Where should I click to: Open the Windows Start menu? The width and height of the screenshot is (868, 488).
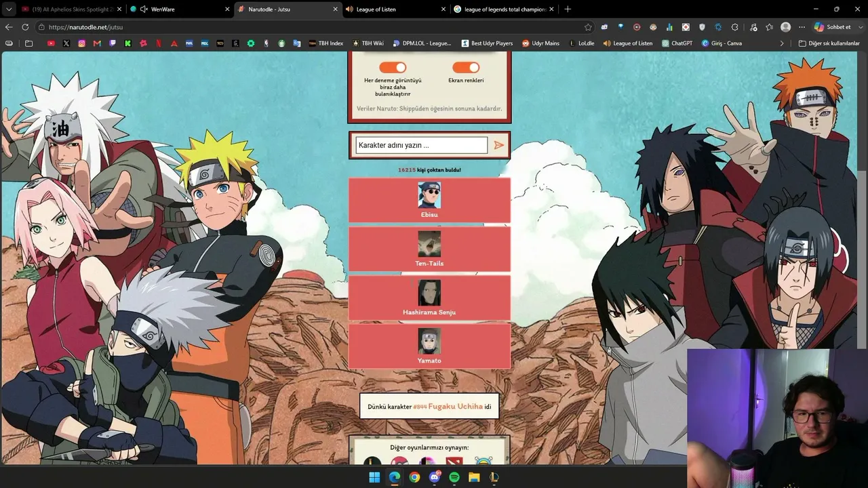(374, 477)
